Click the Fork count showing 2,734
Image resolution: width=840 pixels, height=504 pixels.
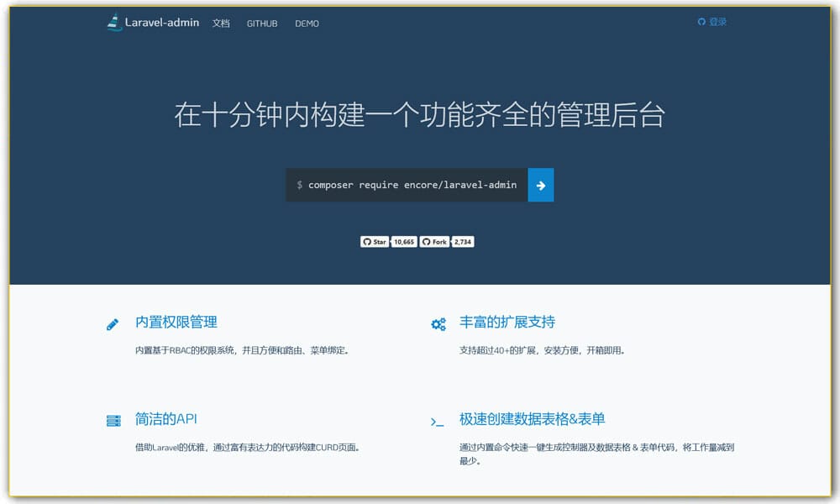(x=460, y=241)
